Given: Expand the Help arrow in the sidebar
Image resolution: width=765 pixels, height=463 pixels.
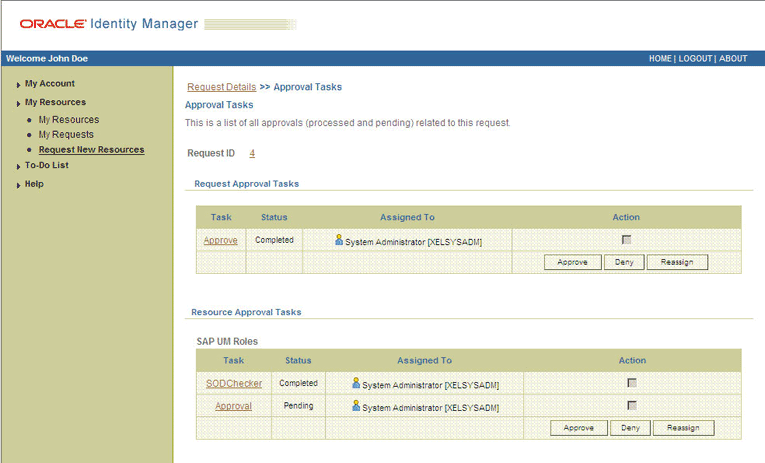Looking at the screenshot, I should coord(18,185).
